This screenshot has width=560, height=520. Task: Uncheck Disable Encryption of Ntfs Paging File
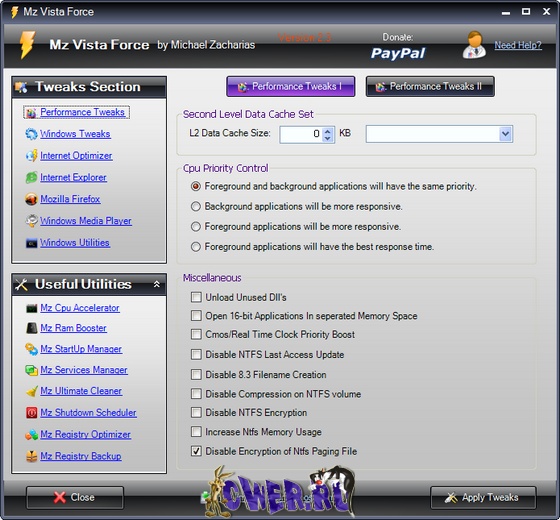coord(196,451)
